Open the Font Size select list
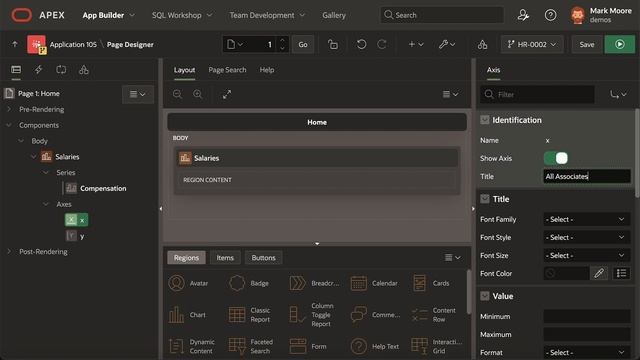Viewport: 640px width, 360px height. coord(587,255)
